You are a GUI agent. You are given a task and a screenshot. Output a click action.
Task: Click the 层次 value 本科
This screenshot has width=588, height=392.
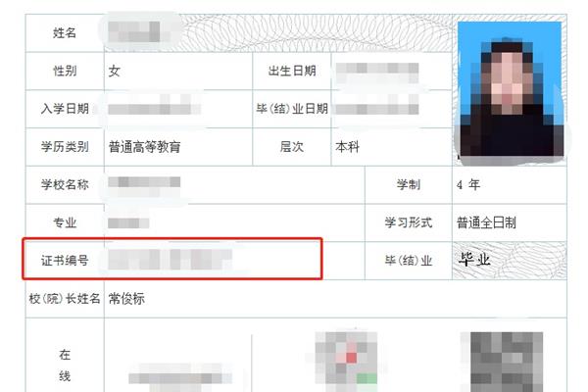pyautogui.click(x=347, y=147)
